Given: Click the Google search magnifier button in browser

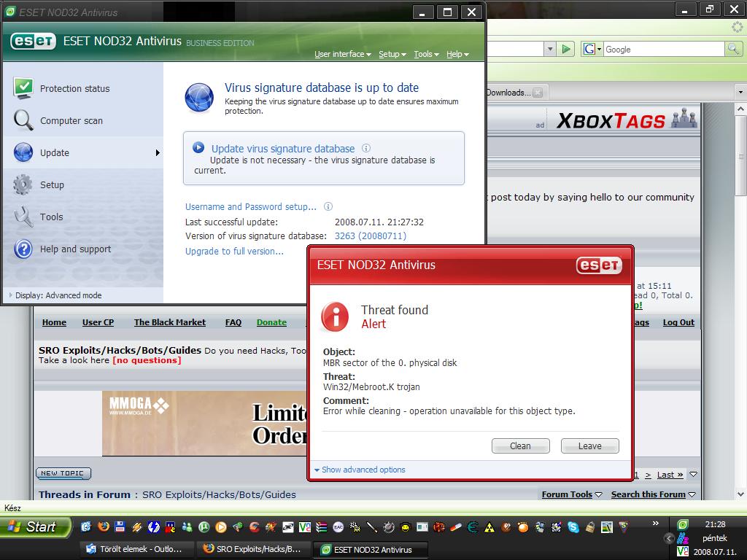Looking at the screenshot, I should [732, 49].
